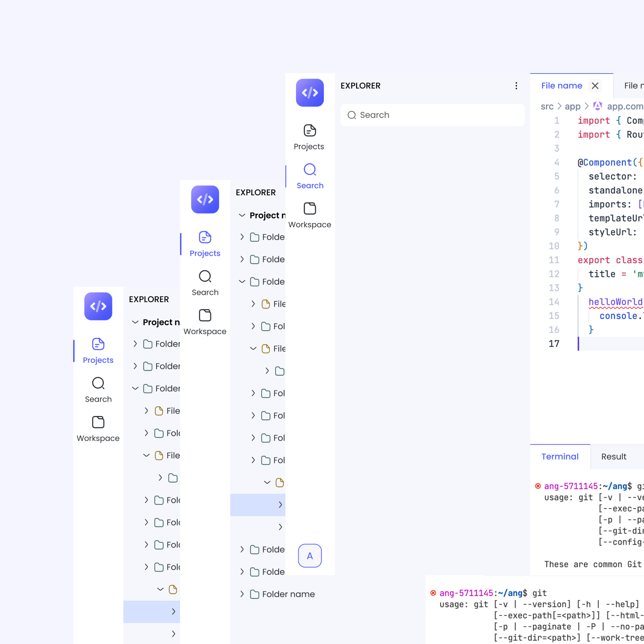This screenshot has width=644, height=644.
Task: Open Workspace in the middle sidebar
Action: click(x=205, y=322)
